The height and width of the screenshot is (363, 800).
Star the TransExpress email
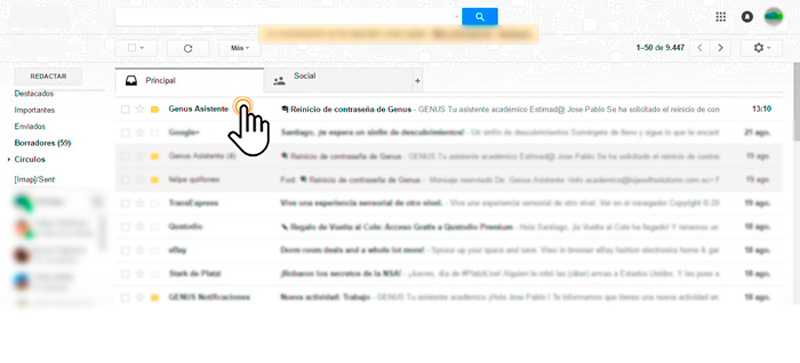click(140, 203)
